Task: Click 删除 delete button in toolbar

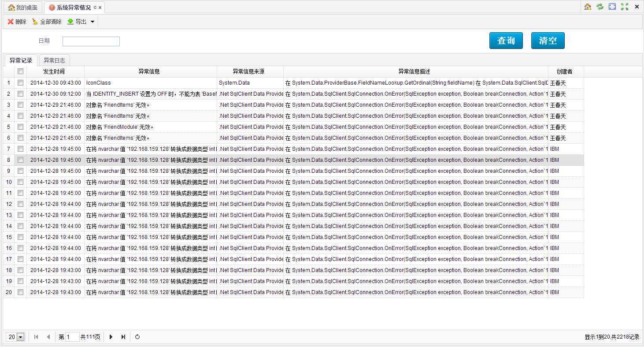Action: tap(17, 22)
